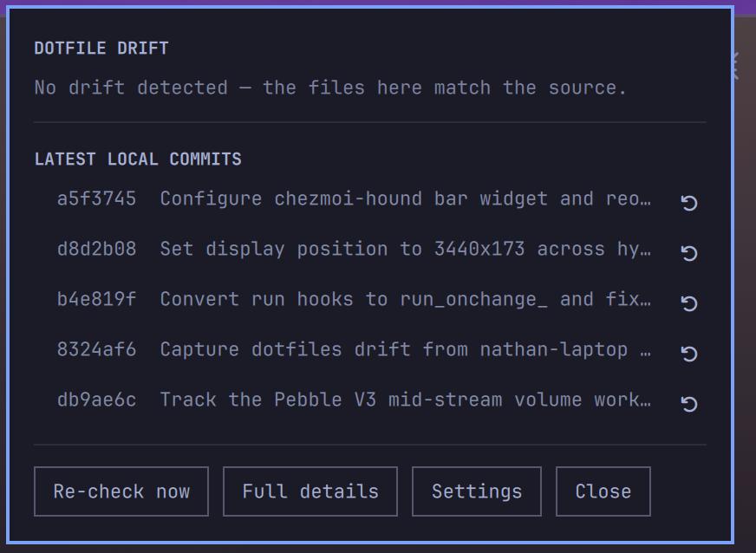
Task: Click commit hash 8324af6
Action: coord(96,349)
